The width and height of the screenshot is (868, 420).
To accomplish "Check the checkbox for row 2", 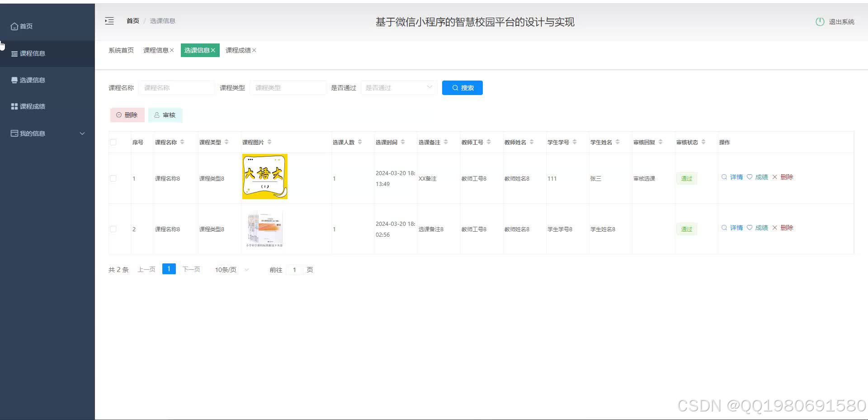I will (x=113, y=229).
